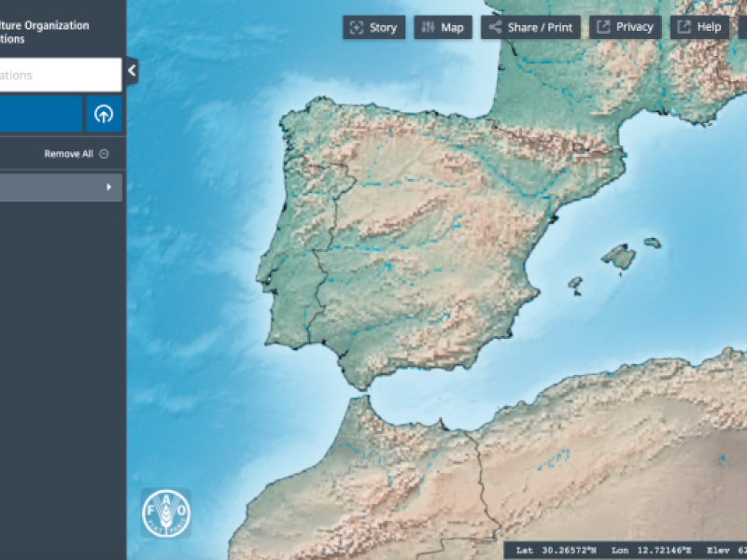Collapse the side panel with the chevron
This screenshot has height=560, width=747.
[x=132, y=71]
